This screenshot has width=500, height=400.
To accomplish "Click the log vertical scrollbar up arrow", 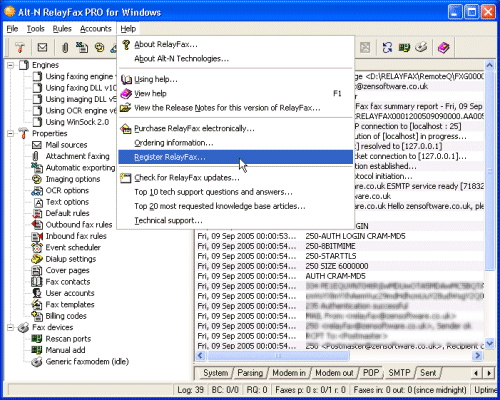I will pyautogui.click(x=489, y=65).
